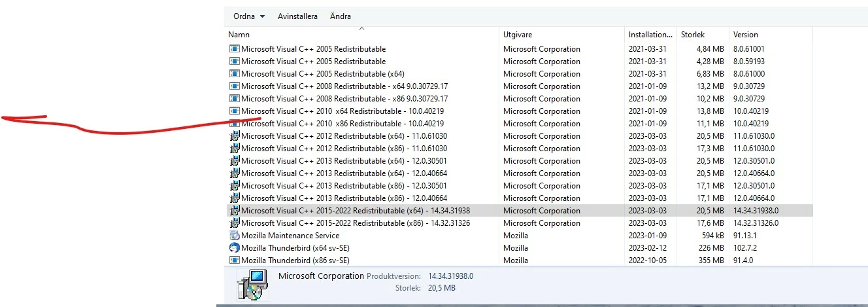Click icon of Visual C++ 2013 (x64) 12.0.40664
Viewport: 868px width, 307px height.
click(x=235, y=173)
